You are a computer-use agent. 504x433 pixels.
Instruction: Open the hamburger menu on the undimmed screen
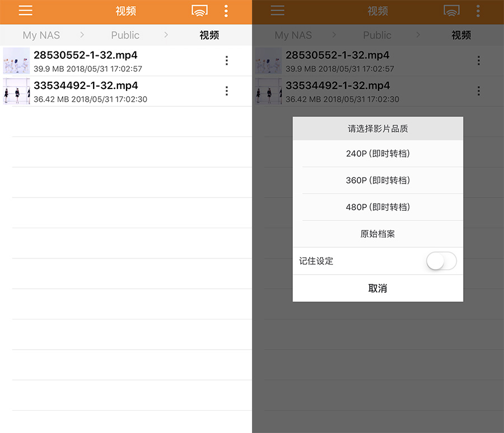(25, 11)
